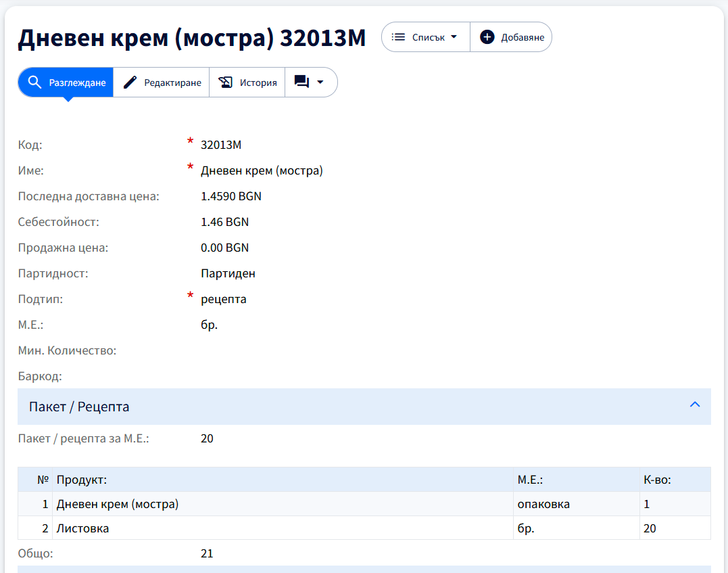This screenshot has height=573, width=728.
Task: Collapse the Пакет / Рецепта section
Action: (695, 404)
